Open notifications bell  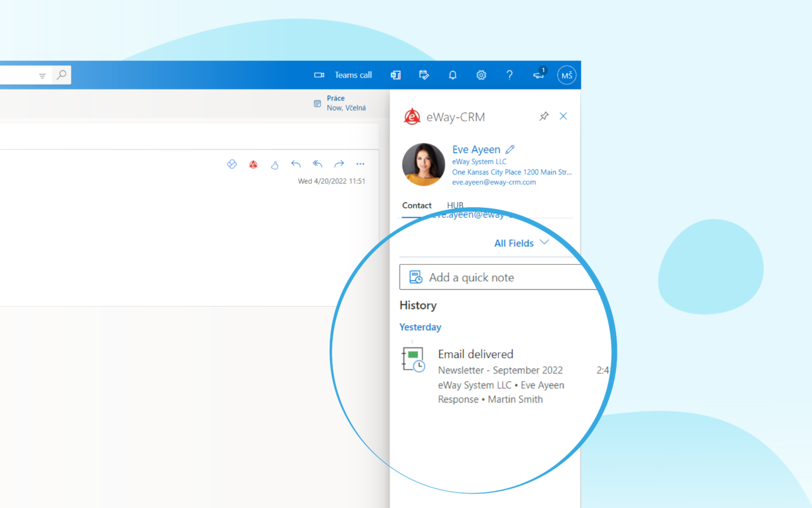452,75
